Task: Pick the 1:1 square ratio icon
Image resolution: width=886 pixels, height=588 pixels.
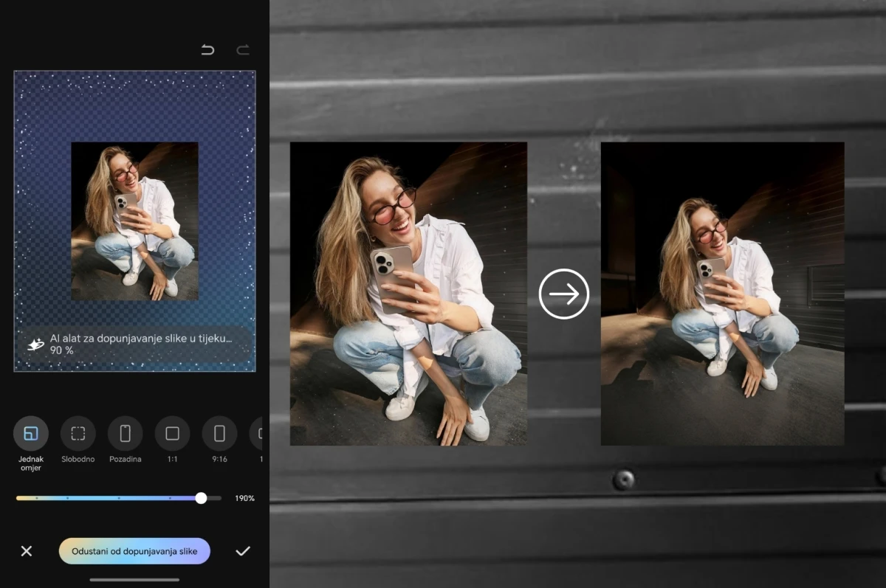Action: [x=172, y=434]
